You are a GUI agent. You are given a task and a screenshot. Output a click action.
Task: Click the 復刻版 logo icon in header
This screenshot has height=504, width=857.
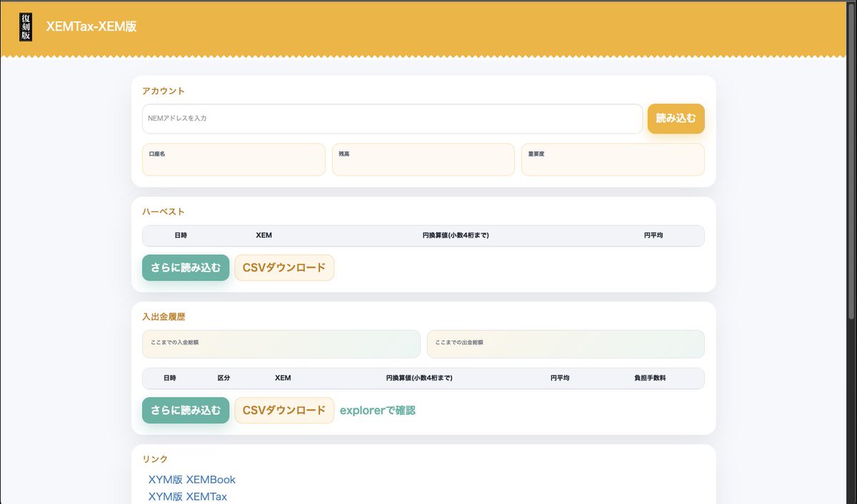pyautogui.click(x=24, y=26)
